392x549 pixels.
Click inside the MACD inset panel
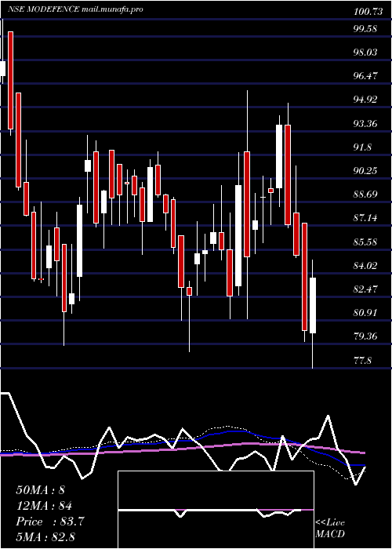click(x=216, y=510)
